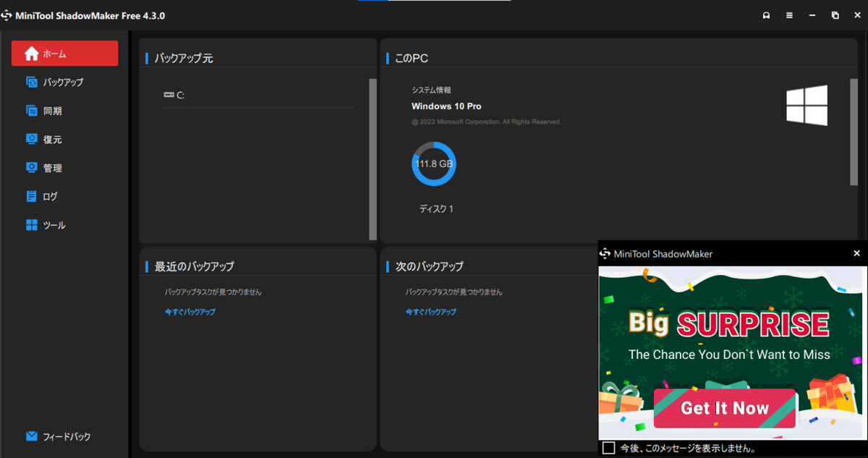Click the envelope icon beside フィードバック
Viewport: 868px width, 458px height.
(32, 436)
